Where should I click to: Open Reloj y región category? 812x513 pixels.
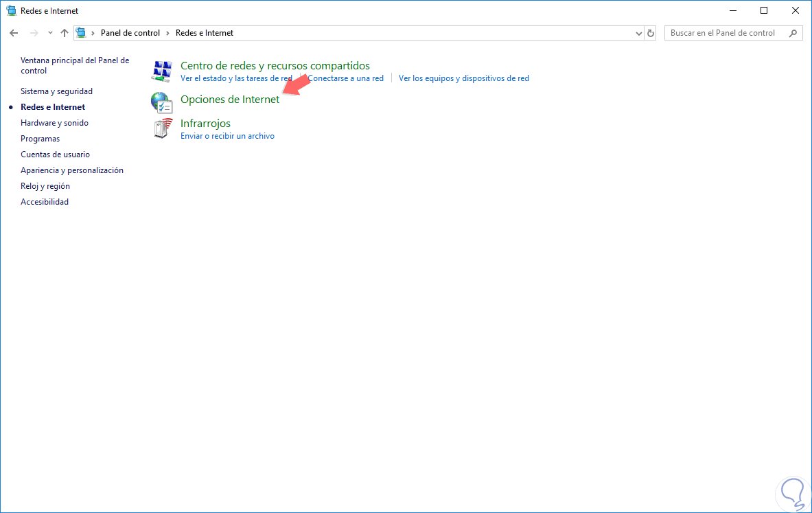coord(45,186)
